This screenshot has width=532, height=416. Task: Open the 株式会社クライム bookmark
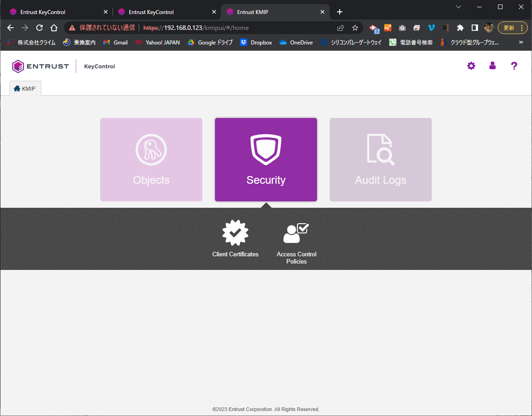coord(31,42)
